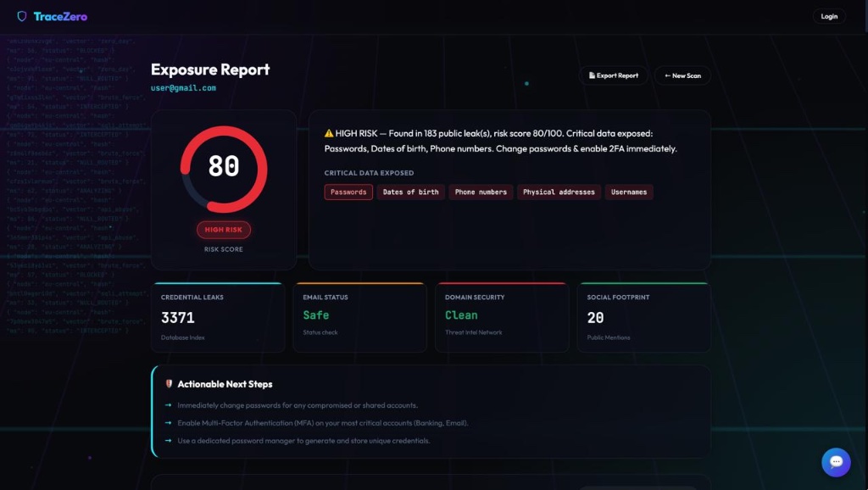Select the Usernames tag
This screenshot has height=490, width=868.
[x=629, y=192]
